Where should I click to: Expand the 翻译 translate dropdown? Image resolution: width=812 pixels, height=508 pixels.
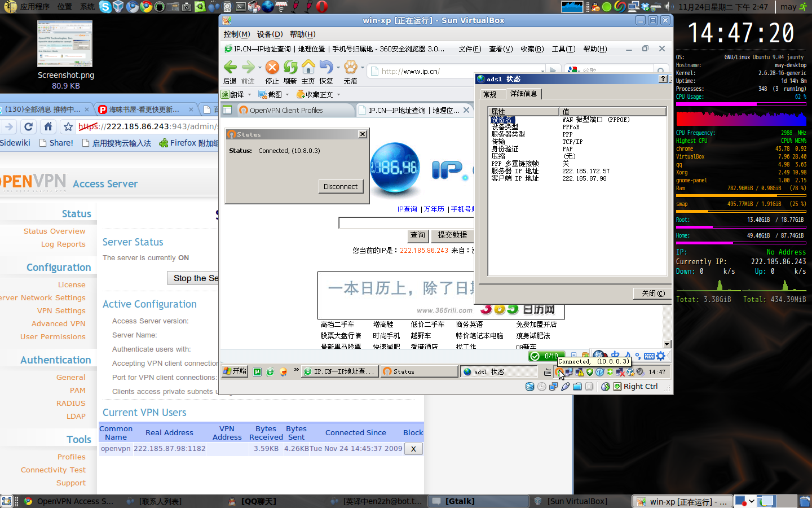pos(249,95)
